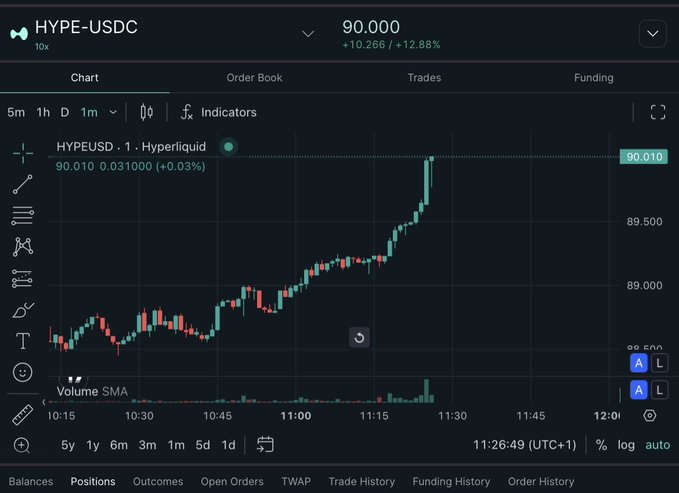This screenshot has width=679, height=493.
Task: Open chart settings gear icon
Action: [x=650, y=415]
